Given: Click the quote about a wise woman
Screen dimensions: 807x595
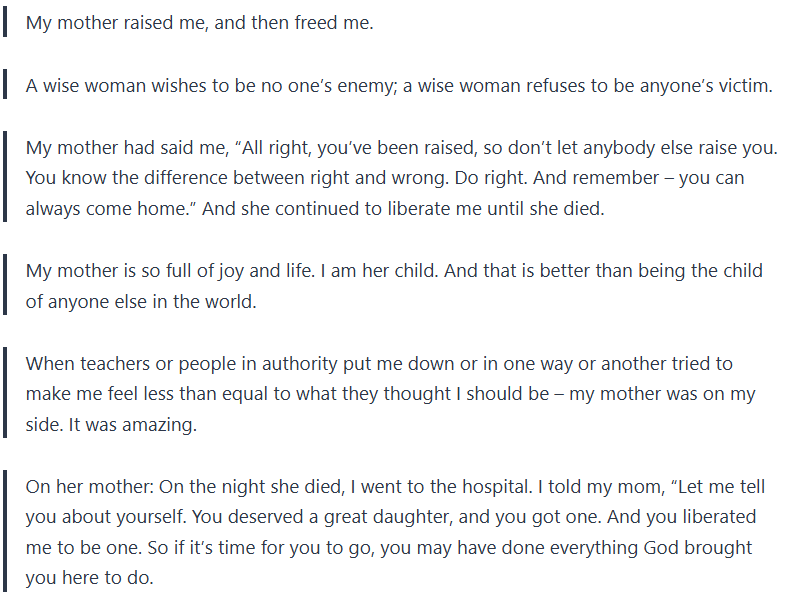Looking at the screenshot, I should [399, 86].
